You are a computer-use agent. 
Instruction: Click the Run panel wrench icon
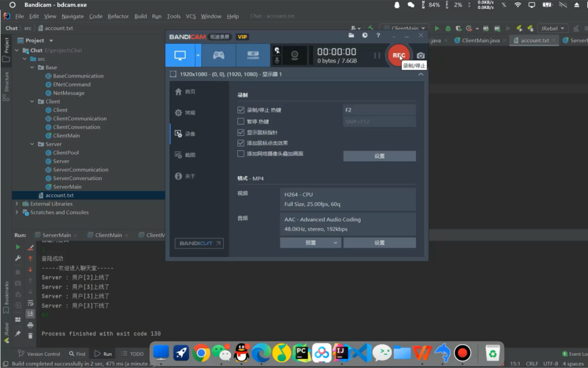(x=17, y=258)
